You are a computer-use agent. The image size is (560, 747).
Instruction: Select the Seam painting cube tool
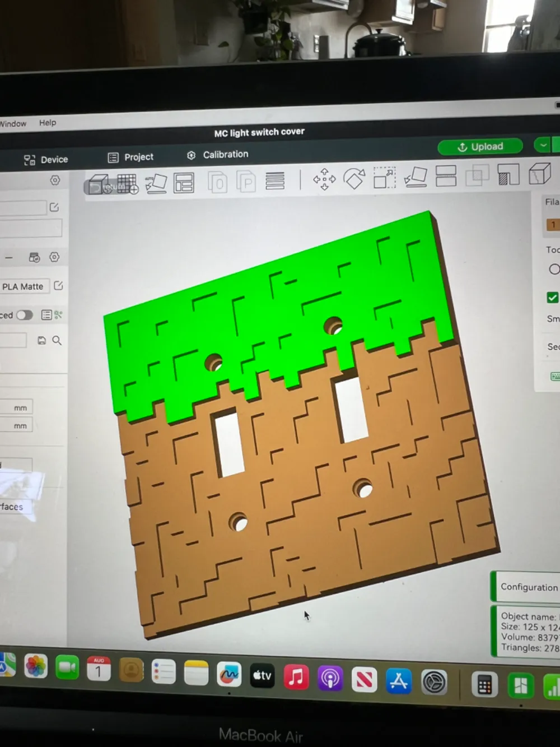coord(540,173)
